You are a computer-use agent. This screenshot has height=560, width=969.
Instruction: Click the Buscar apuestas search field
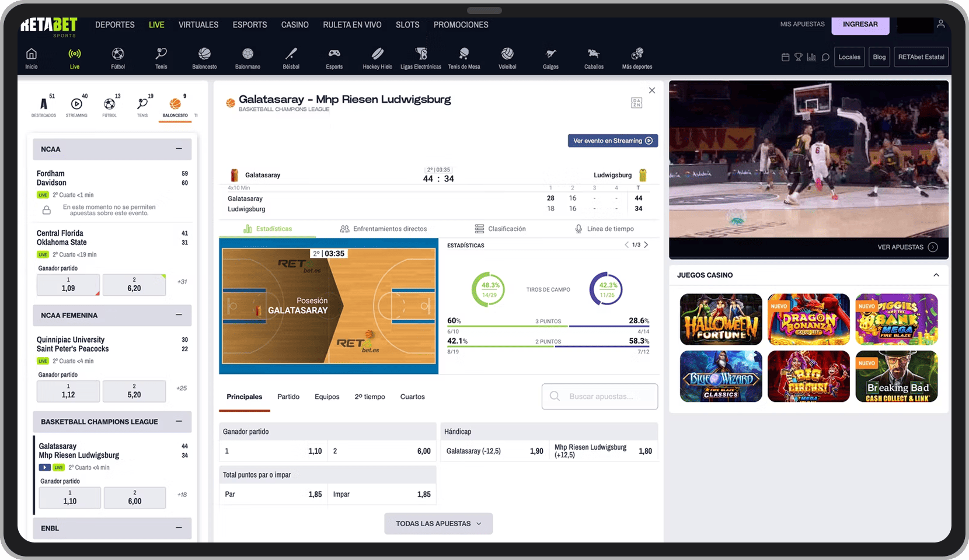pos(599,397)
